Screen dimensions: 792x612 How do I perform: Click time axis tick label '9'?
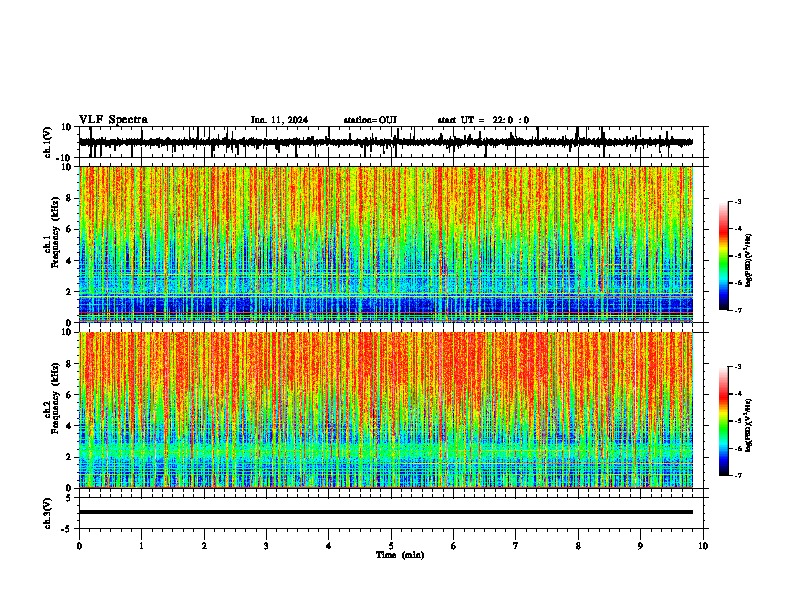point(640,546)
